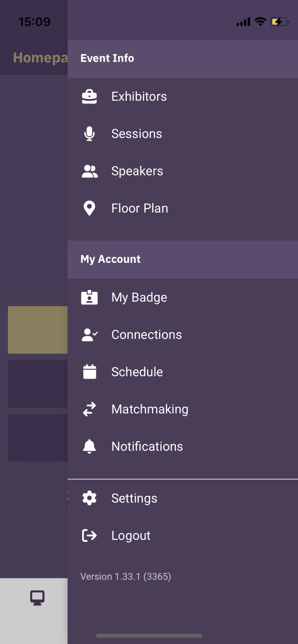298x644 pixels.
Task: Tap the Matchmaking arrows icon
Action: [89, 409]
